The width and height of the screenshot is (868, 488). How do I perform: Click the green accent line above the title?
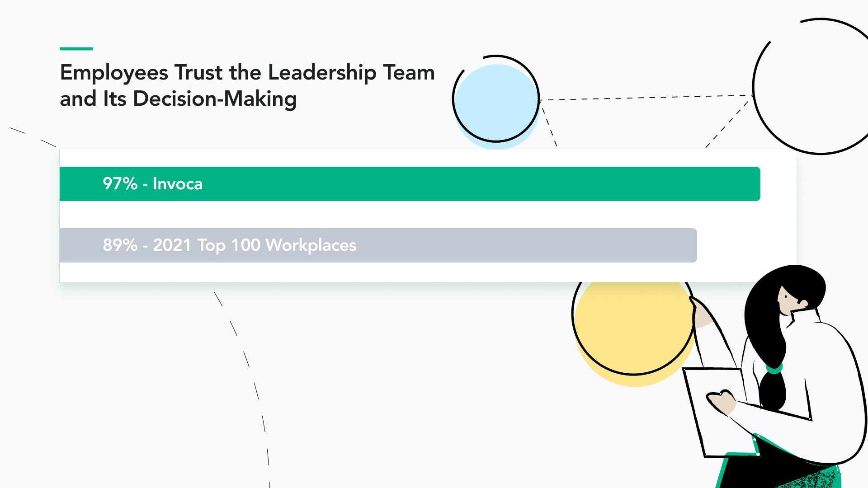[x=76, y=48]
